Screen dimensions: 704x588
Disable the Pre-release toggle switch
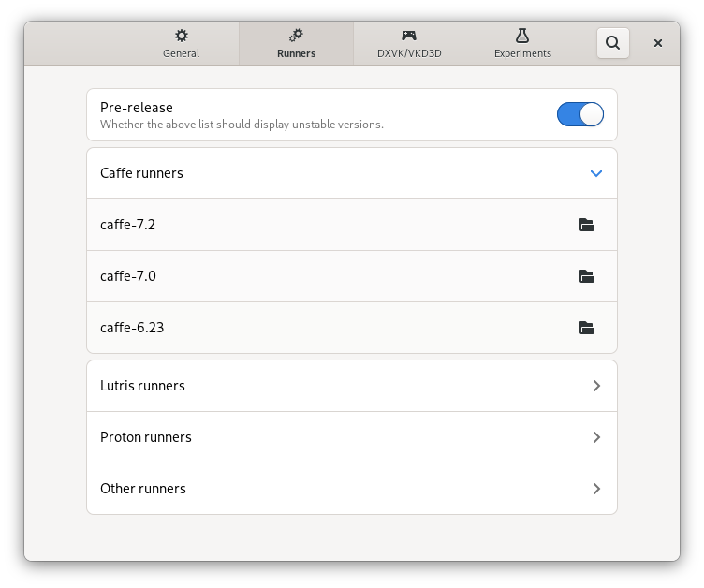(x=579, y=114)
